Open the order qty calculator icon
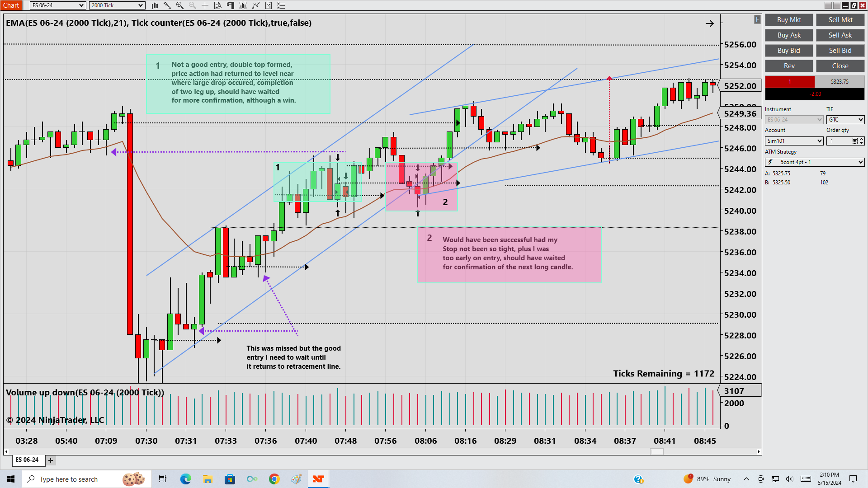 click(855, 141)
